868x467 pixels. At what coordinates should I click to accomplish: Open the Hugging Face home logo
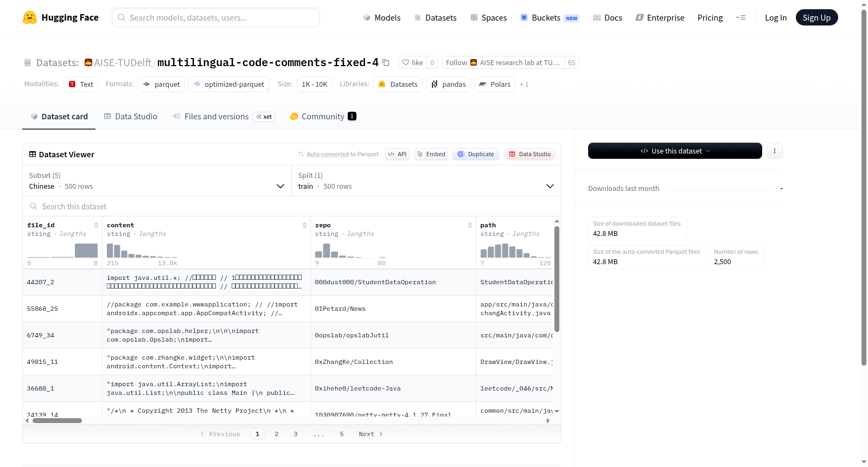point(61,17)
